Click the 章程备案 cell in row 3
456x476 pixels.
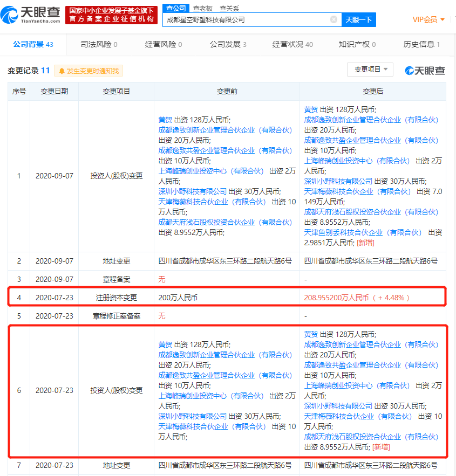pyautogui.click(x=117, y=279)
